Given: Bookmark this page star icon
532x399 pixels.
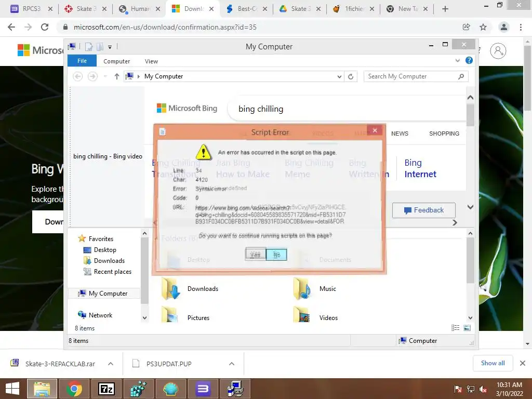Looking at the screenshot, I should 483,27.
